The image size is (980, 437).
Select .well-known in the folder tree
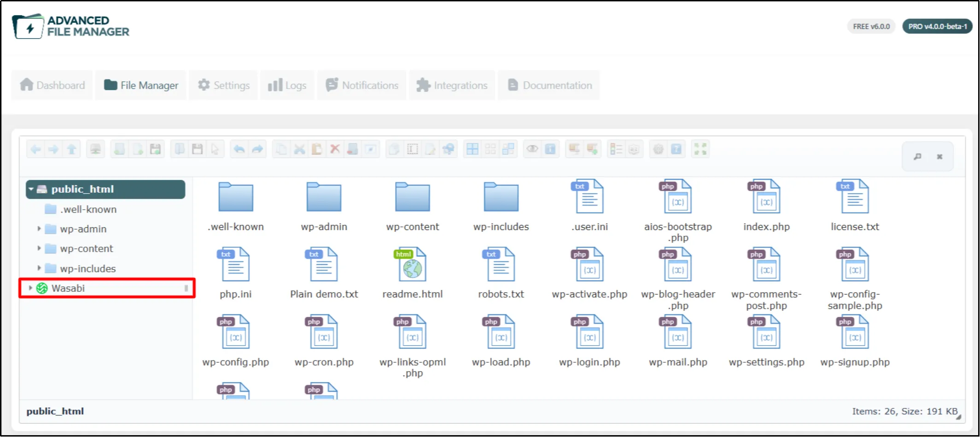88,209
